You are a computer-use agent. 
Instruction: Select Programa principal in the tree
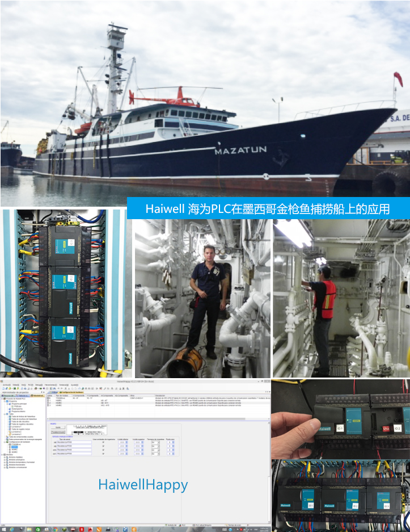19,404
